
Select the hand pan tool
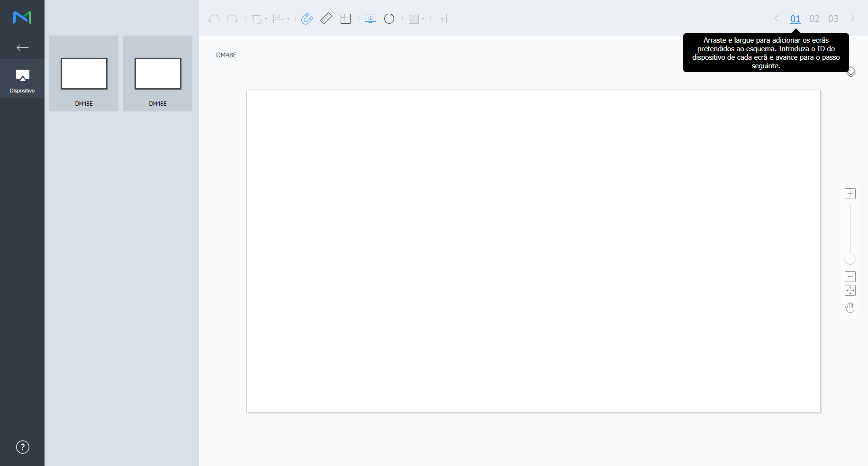coord(850,308)
